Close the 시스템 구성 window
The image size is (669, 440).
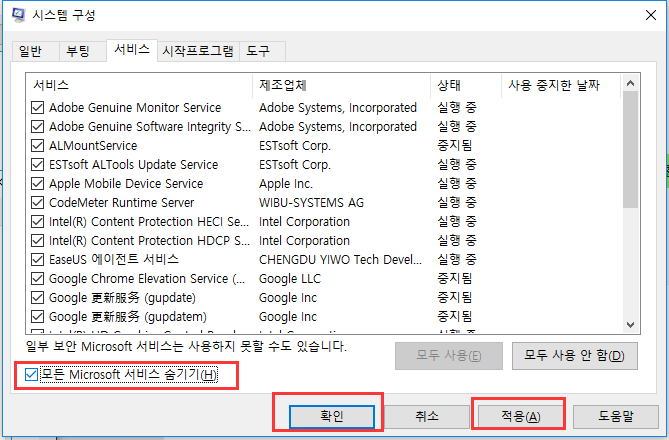click(651, 15)
